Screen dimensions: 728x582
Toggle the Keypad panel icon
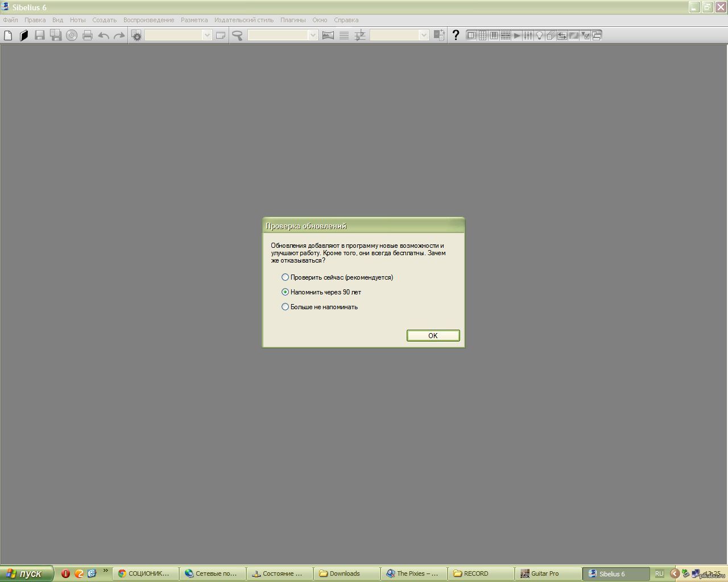[x=483, y=35]
